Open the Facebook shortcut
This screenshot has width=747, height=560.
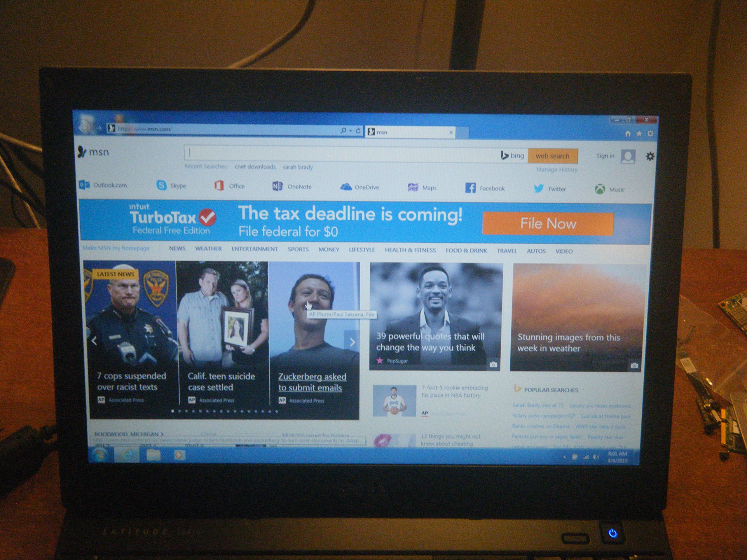coord(485,188)
